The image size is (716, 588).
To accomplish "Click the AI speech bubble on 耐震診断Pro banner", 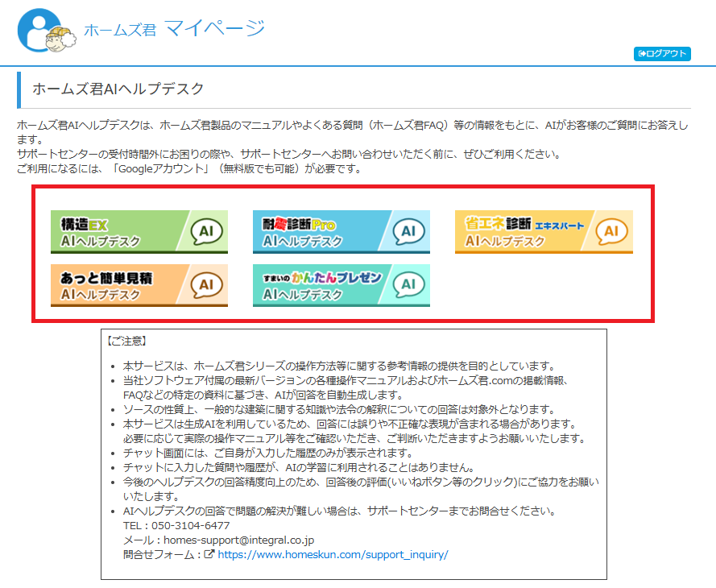I will (407, 232).
